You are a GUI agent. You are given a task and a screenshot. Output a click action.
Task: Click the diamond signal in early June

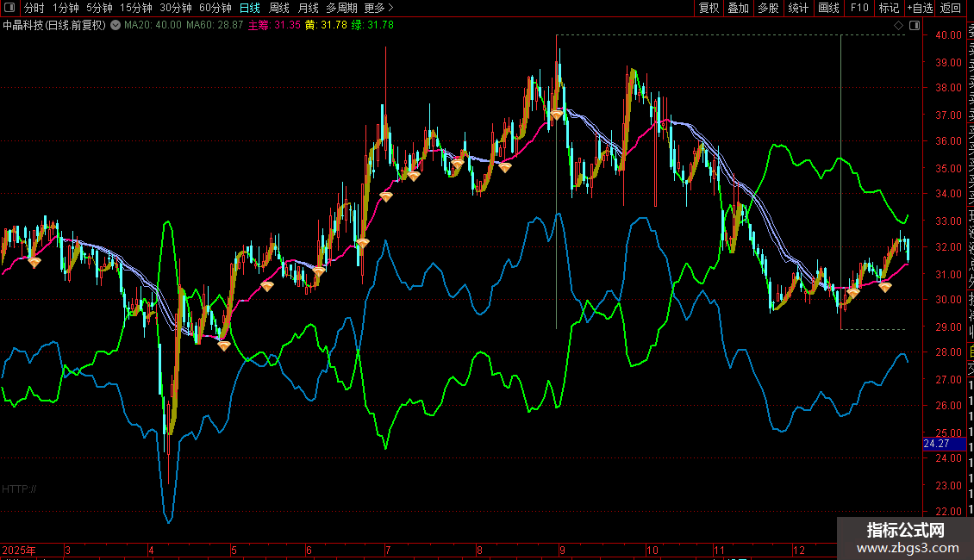319,271
